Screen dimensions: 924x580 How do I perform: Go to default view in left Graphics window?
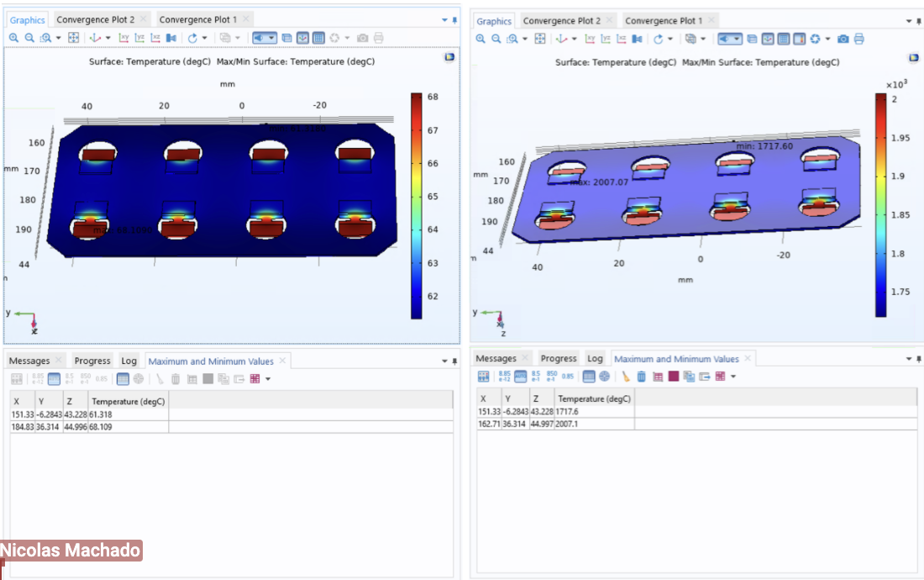coord(95,38)
